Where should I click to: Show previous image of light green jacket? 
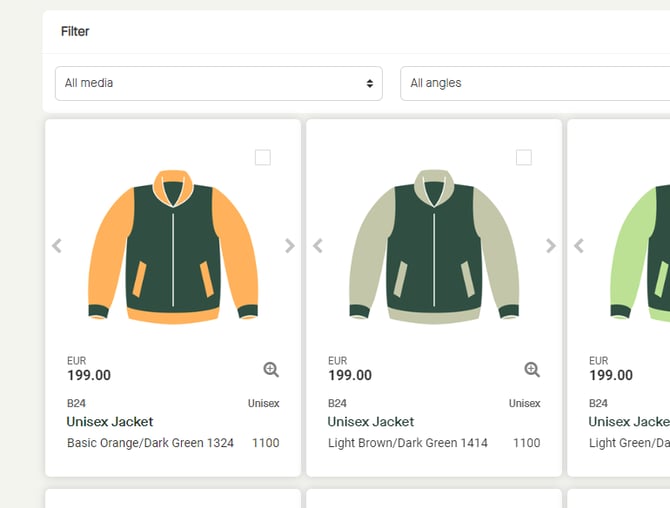(579, 246)
